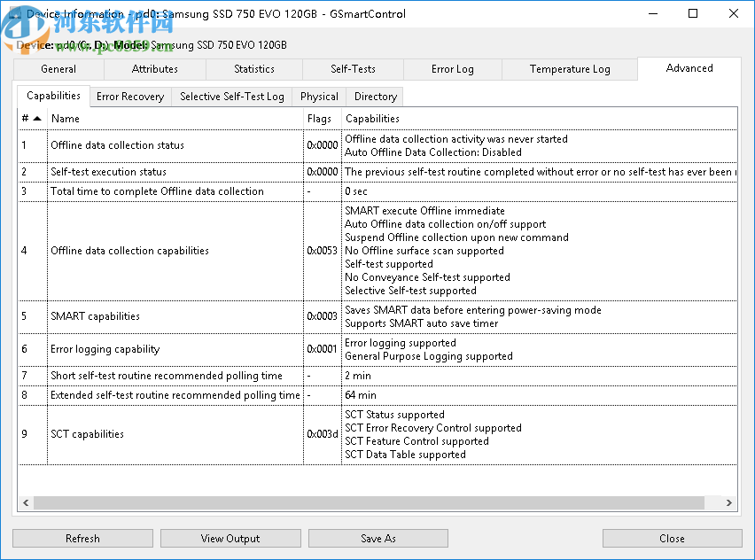The width and height of the screenshot is (755, 560).
Task: Switch back to the General tab
Action: tap(58, 68)
